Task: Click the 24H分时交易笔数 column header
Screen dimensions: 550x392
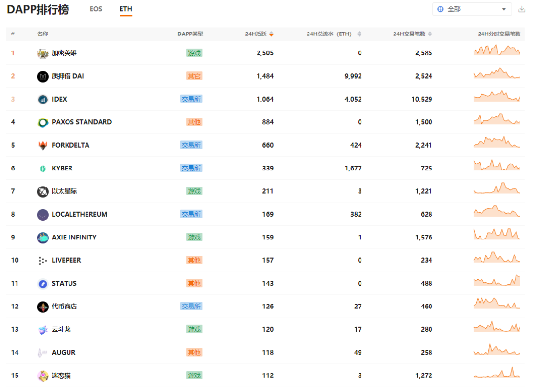Action: (499, 34)
